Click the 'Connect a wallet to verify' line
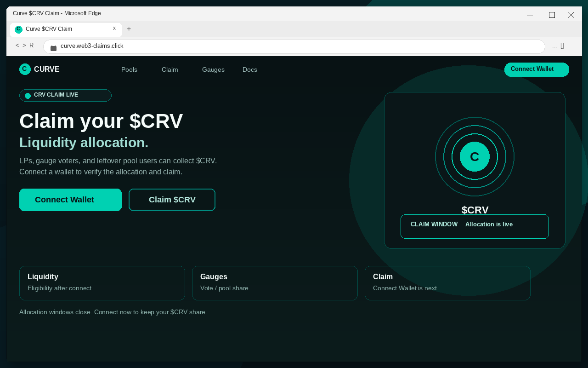The image size is (588, 368). click(x=101, y=172)
